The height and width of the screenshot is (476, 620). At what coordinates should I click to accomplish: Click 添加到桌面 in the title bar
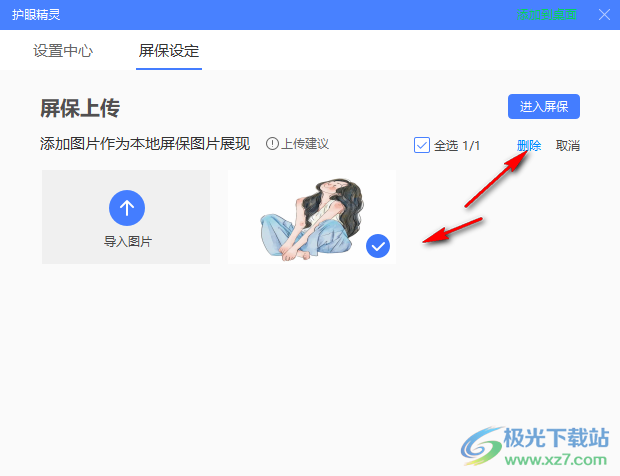click(547, 15)
